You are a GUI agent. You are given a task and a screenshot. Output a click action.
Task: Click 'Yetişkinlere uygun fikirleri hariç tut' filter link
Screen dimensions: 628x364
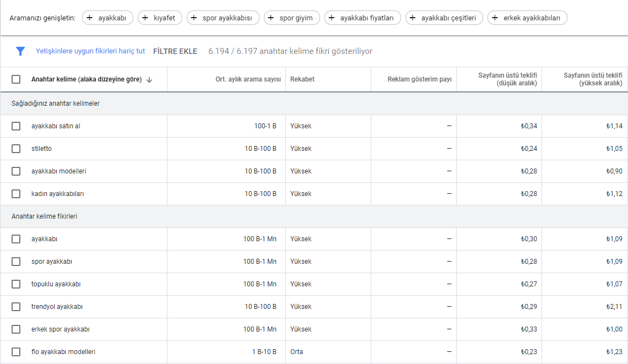tap(90, 51)
